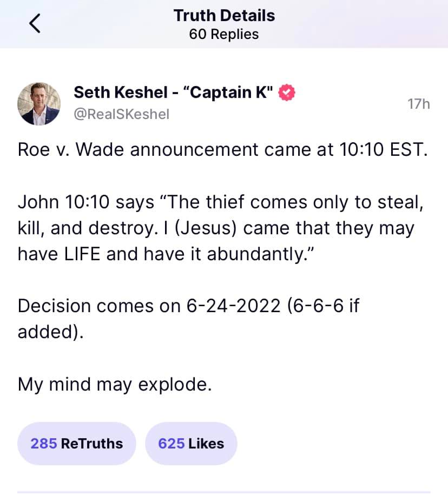This screenshot has height=495, width=448.
Task: Click the display name Seth Keshel
Action: click(120, 93)
